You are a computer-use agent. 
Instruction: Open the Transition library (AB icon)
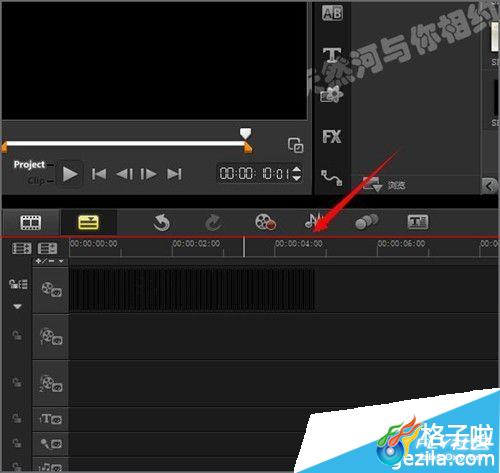(332, 13)
